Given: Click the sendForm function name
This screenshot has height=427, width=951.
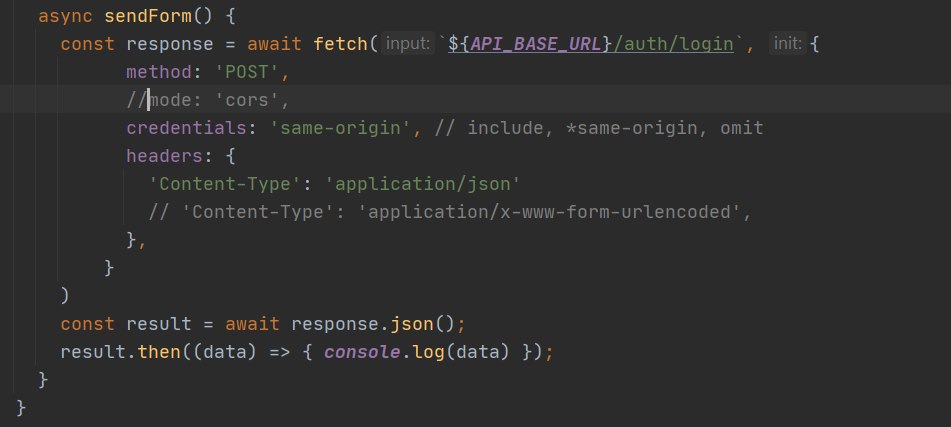Looking at the screenshot, I should click(148, 16).
